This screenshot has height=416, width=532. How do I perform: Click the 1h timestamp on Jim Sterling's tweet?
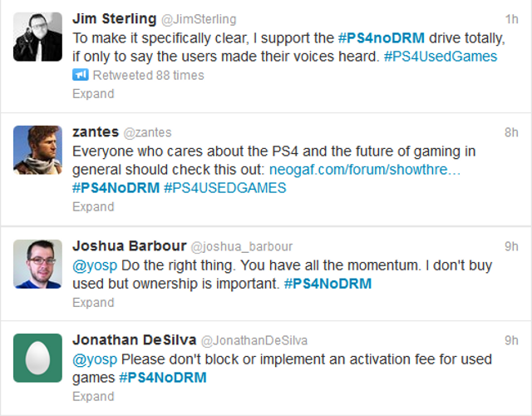coord(511,18)
